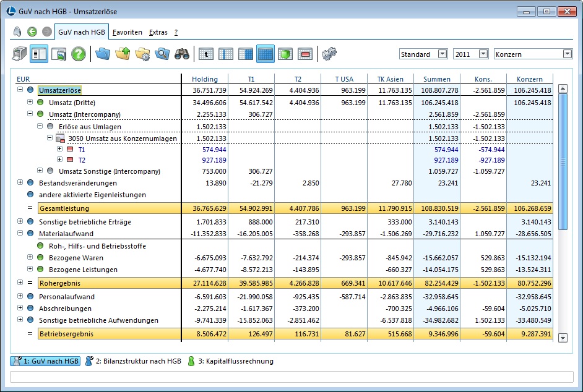Collapse the Umsatz (Intercompany) tree node

pyautogui.click(x=30, y=114)
